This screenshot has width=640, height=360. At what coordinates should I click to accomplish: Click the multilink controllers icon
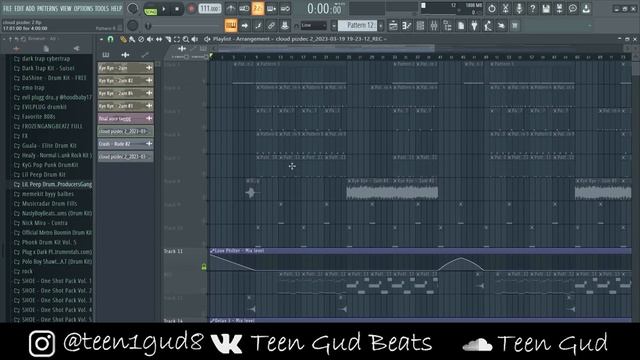(x=284, y=26)
